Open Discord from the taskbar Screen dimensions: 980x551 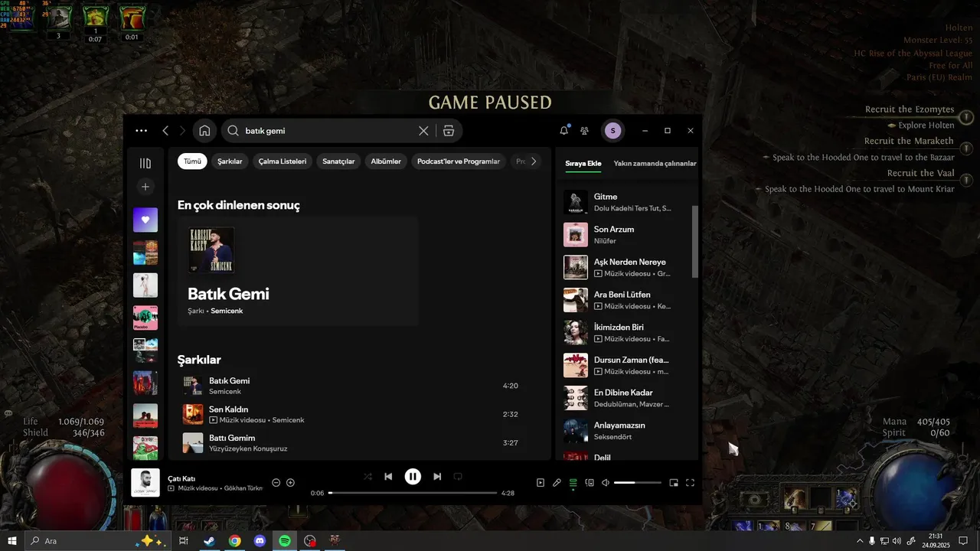(260, 541)
